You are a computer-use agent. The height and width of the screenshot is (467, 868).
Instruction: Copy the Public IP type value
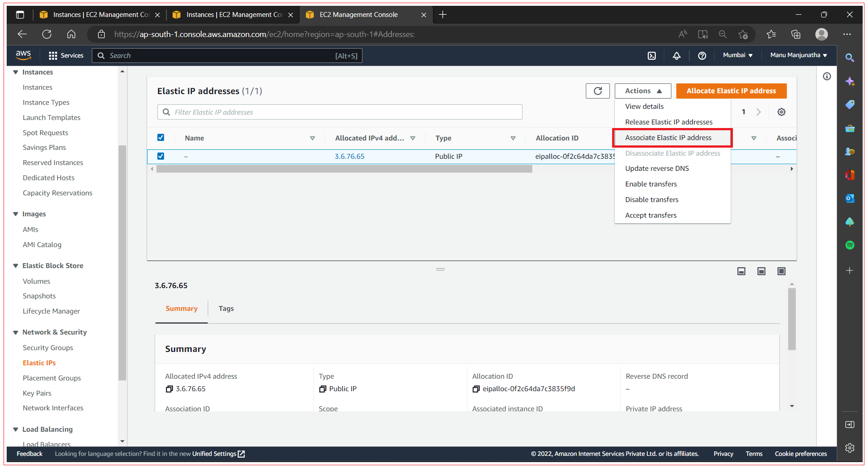pyautogui.click(x=323, y=389)
